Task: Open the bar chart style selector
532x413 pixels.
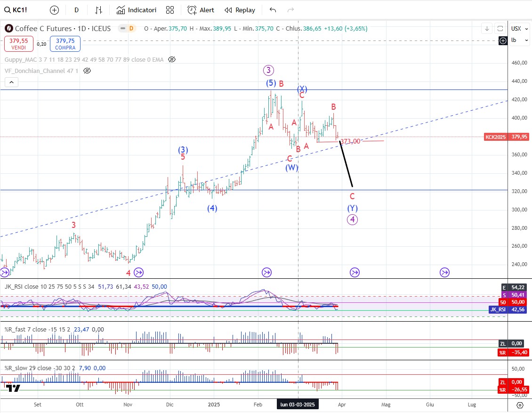Action: [x=98, y=10]
